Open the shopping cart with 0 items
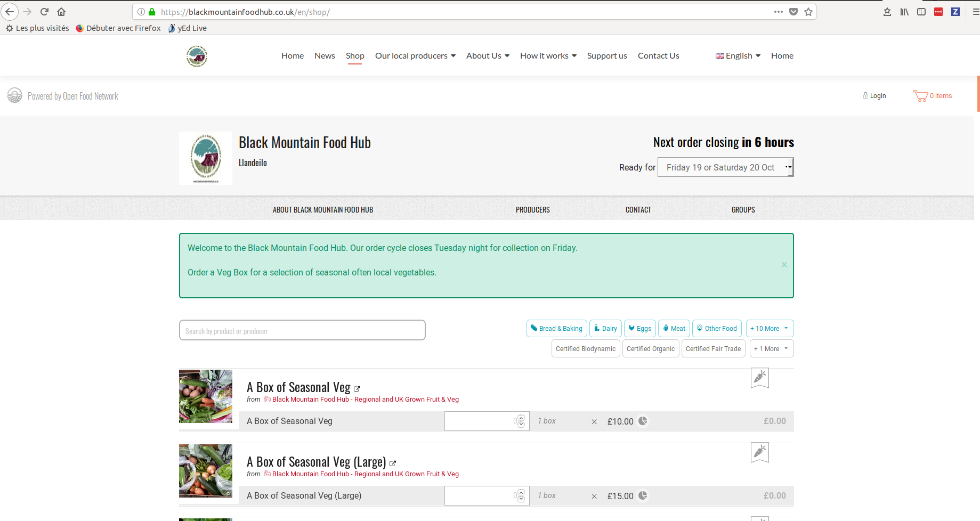This screenshot has height=521, width=980. [x=932, y=96]
